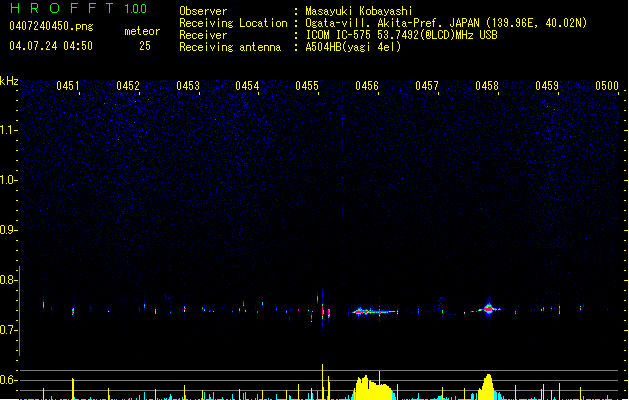Viewport: 629px width, 400px height.
Task: Click the yellow power peak below 0458
Action: (488, 387)
